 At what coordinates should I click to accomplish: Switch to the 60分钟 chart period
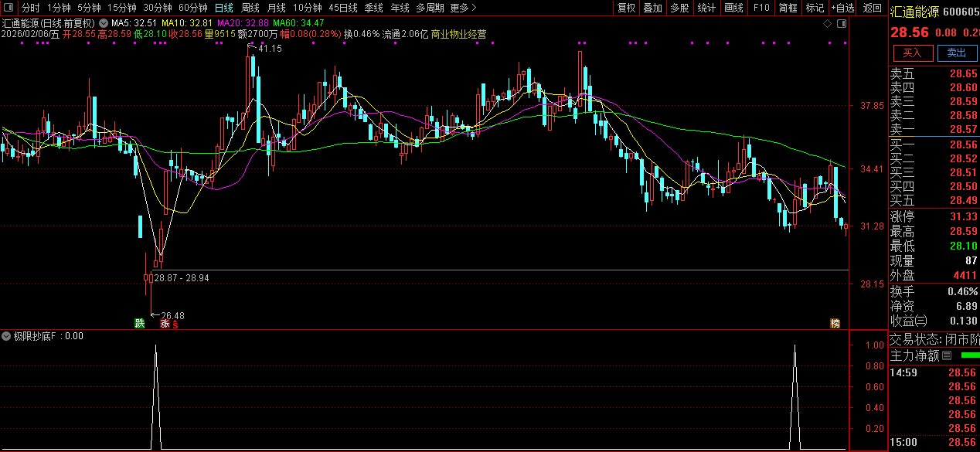[x=193, y=8]
